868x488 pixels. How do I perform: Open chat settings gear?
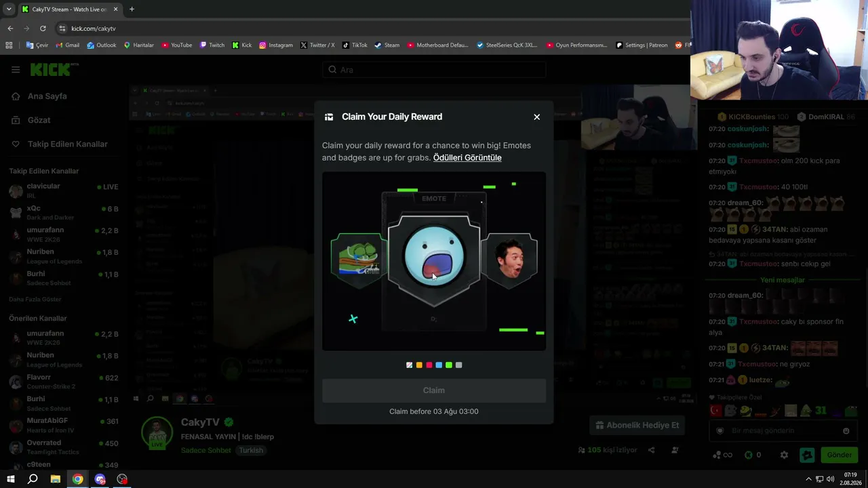tap(785, 455)
